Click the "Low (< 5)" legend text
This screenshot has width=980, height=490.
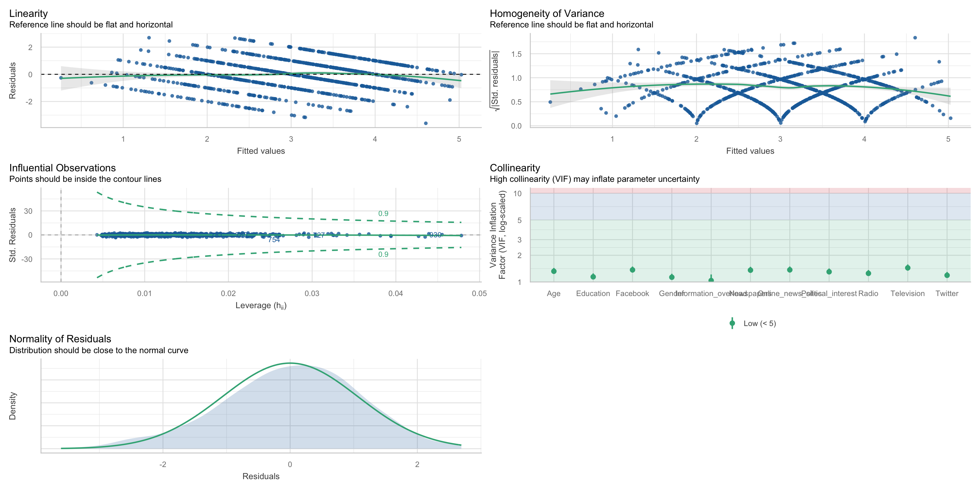point(759,323)
